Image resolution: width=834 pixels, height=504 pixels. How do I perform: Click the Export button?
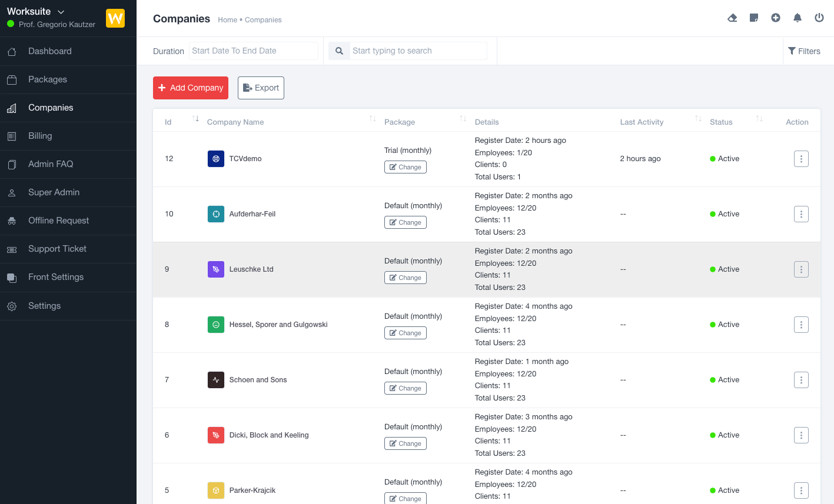[x=261, y=88]
